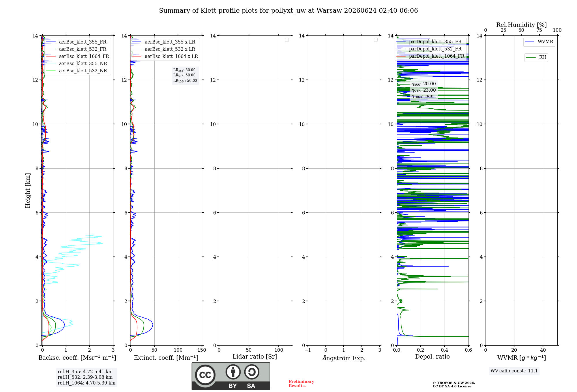Click the LR355: 50.00 annotation

(184, 70)
